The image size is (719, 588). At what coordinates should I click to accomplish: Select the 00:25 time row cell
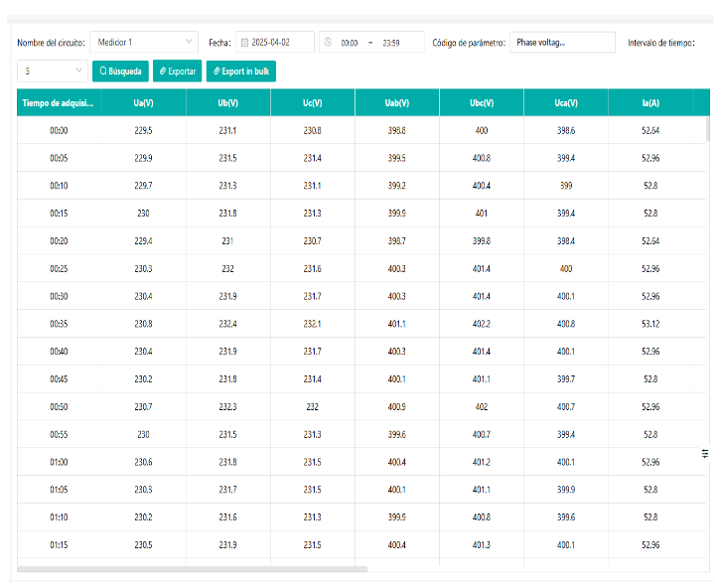click(59, 269)
